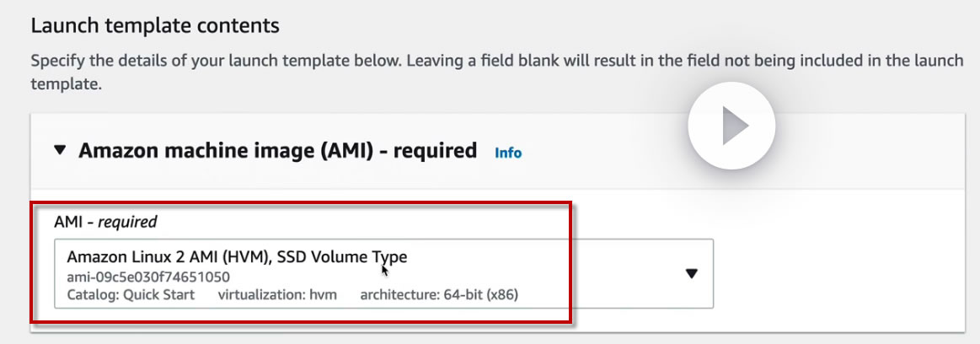The image size is (980, 344).
Task: Open the Info link beside AMI heading
Action: click(x=508, y=153)
